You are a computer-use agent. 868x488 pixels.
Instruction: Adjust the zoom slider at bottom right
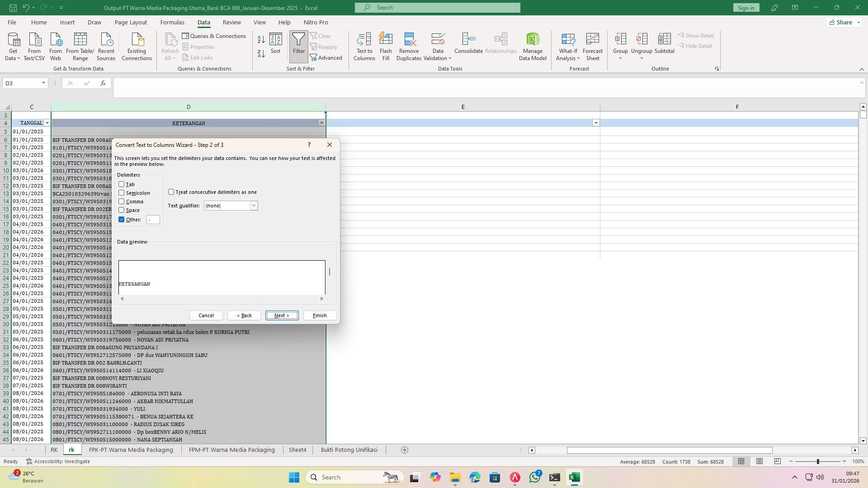click(x=818, y=461)
